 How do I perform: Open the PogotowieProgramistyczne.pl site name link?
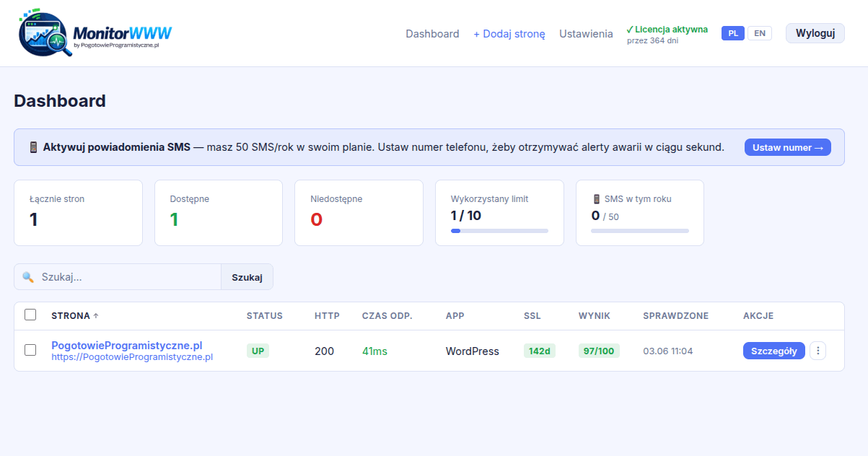pyautogui.click(x=127, y=346)
